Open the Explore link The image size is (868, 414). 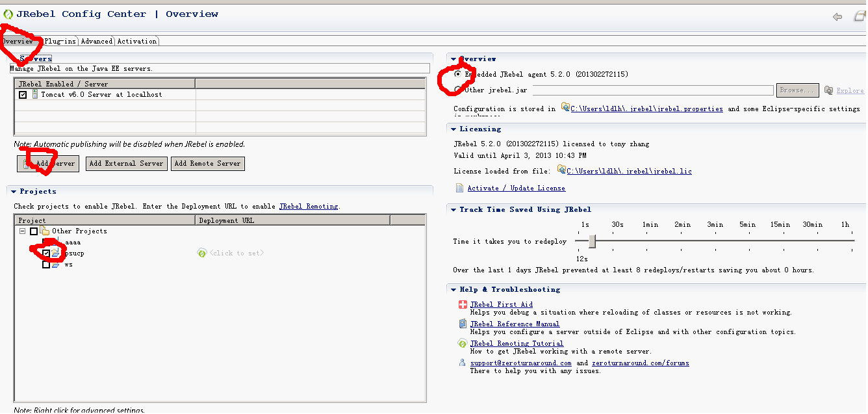(850, 90)
